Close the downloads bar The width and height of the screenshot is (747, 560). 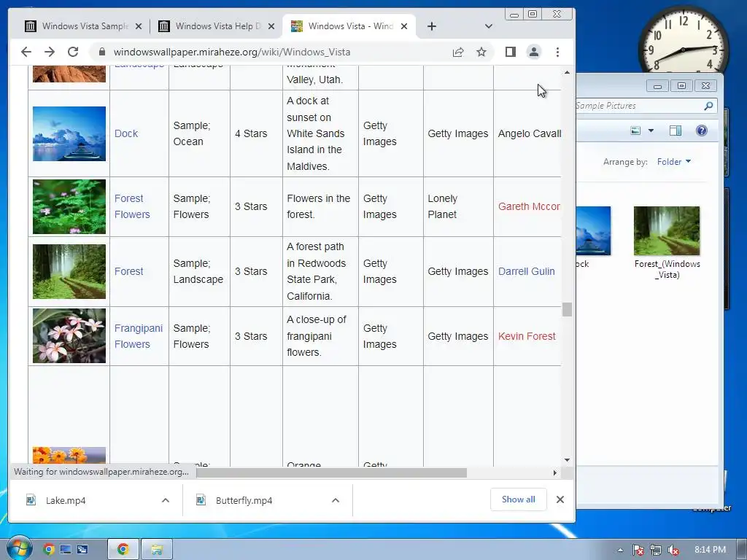(x=560, y=499)
